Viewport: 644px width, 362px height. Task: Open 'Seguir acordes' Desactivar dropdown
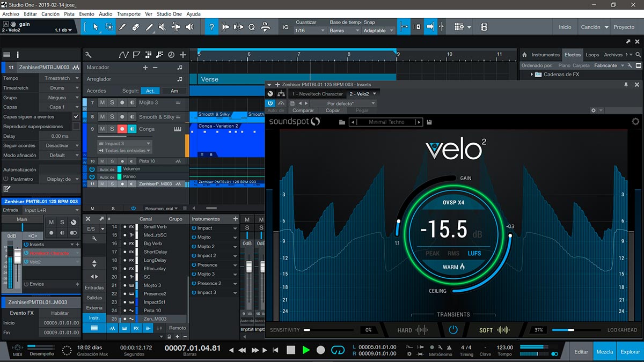tap(59, 146)
